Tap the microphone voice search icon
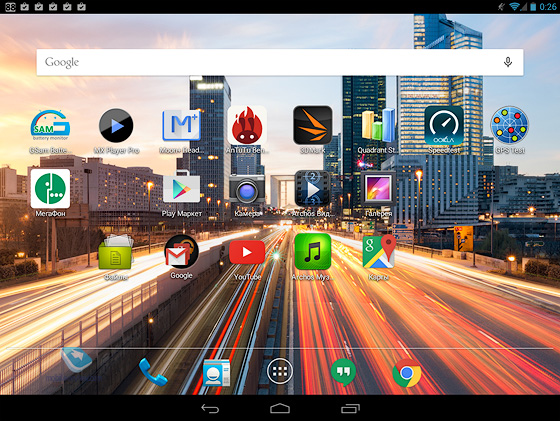 pos(508,62)
